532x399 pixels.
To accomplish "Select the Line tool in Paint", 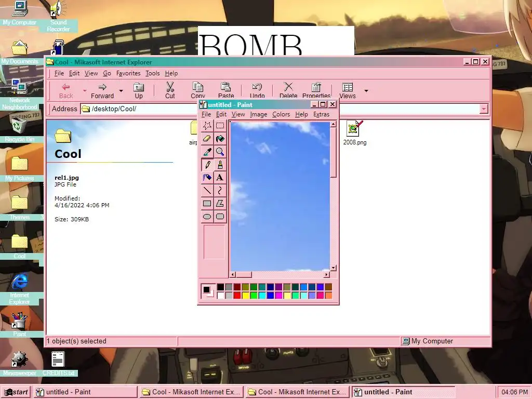I will point(207,191).
